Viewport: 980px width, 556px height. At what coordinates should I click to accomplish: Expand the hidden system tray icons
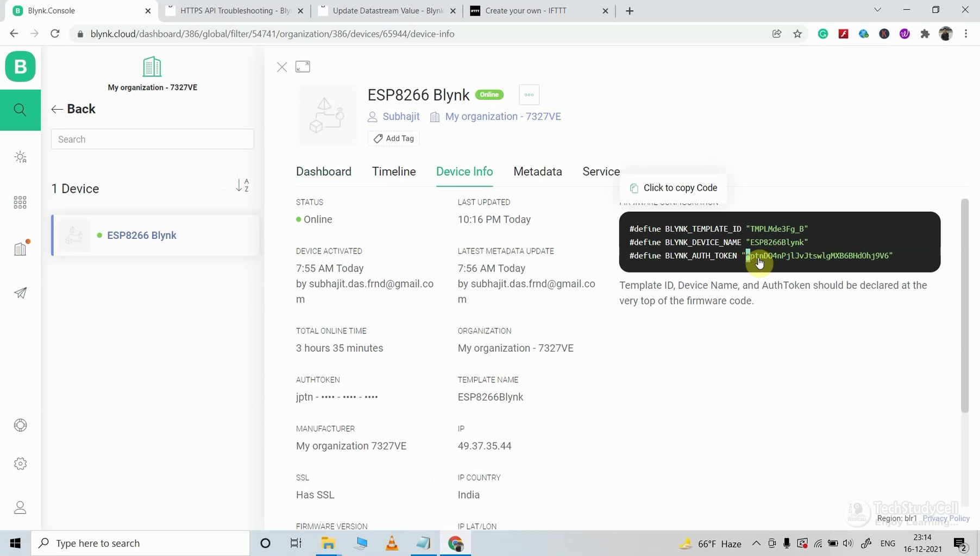tap(756, 543)
